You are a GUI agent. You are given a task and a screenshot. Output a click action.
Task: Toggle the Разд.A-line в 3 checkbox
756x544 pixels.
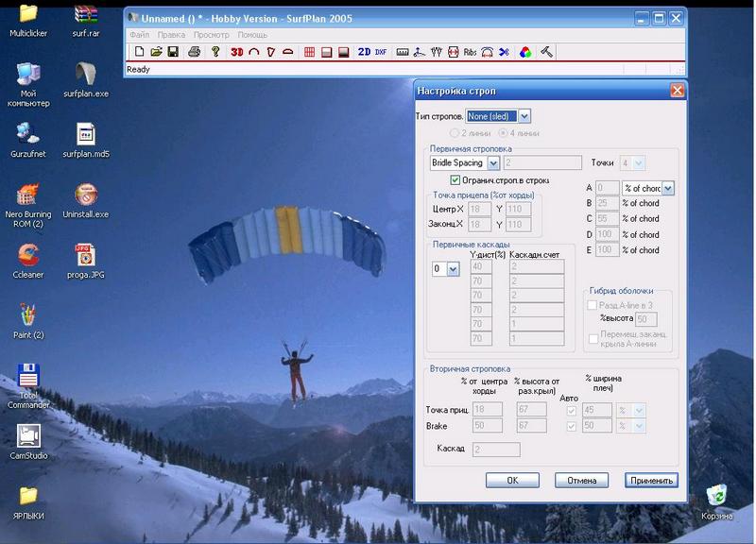[x=593, y=305]
